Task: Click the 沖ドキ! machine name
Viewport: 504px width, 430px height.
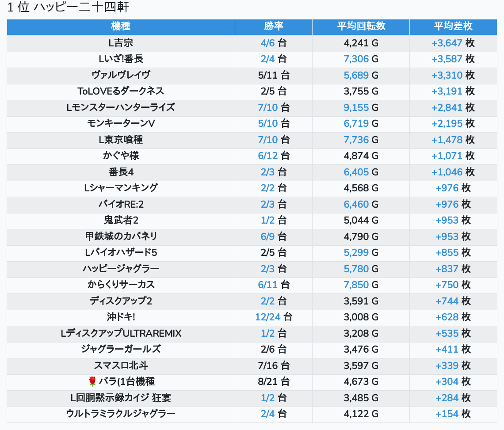Action: pos(121,317)
